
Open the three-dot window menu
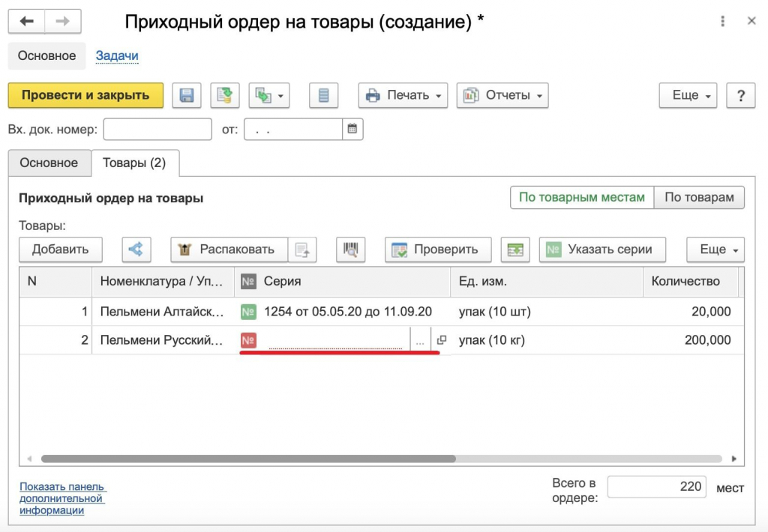722,21
